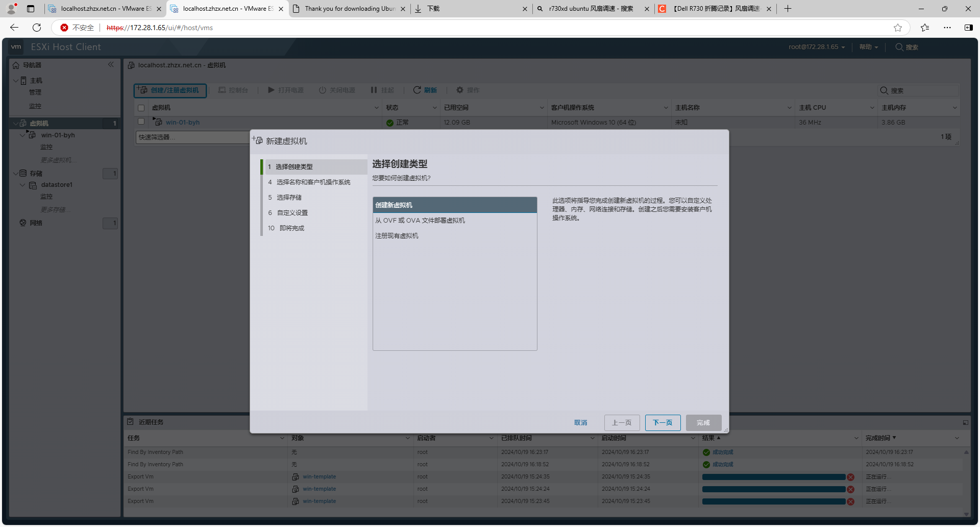Select 注册现有虚拟机 option
The height and width of the screenshot is (527, 980).
397,236
